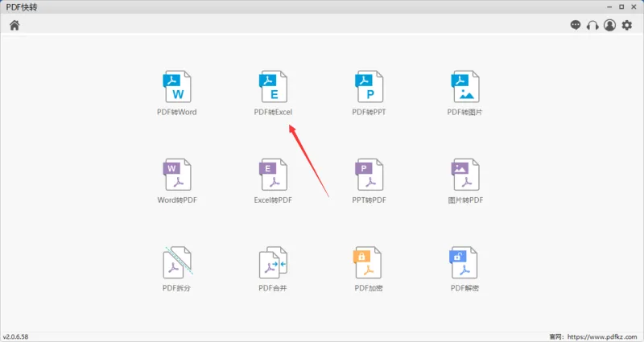Click the 图片转PDF label text
This screenshot has height=342, width=644.
pos(465,200)
